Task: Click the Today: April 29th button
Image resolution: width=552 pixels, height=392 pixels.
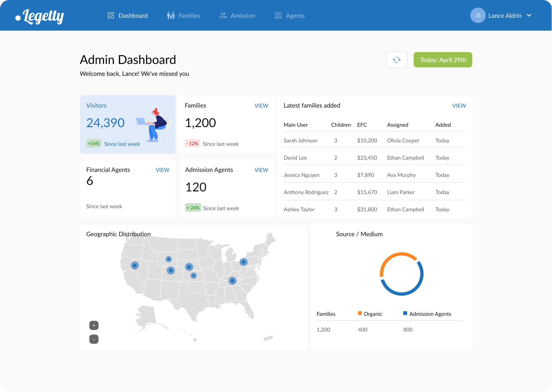Action: pyautogui.click(x=443, y=60)
